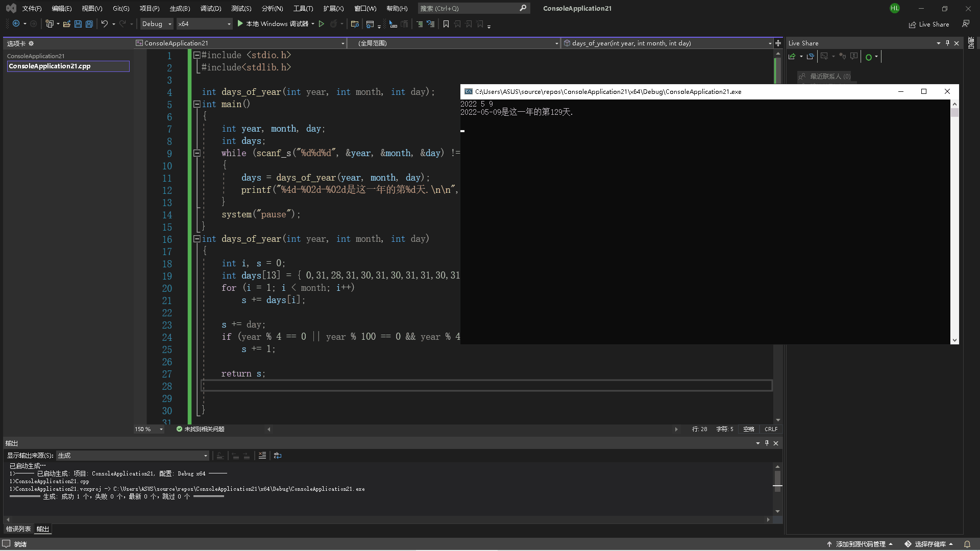
Task: Click the Live Share button in the title bar
Action: pyautogui.click(x=929, y=24)
